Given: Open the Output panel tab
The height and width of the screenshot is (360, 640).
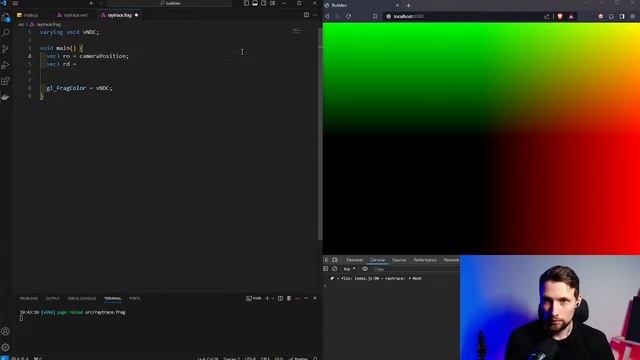Looking at the screenshot, I should [x=53, y=298].
